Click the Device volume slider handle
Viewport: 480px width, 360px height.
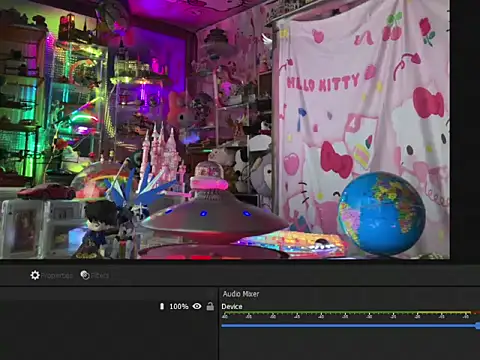click(478, 326)
